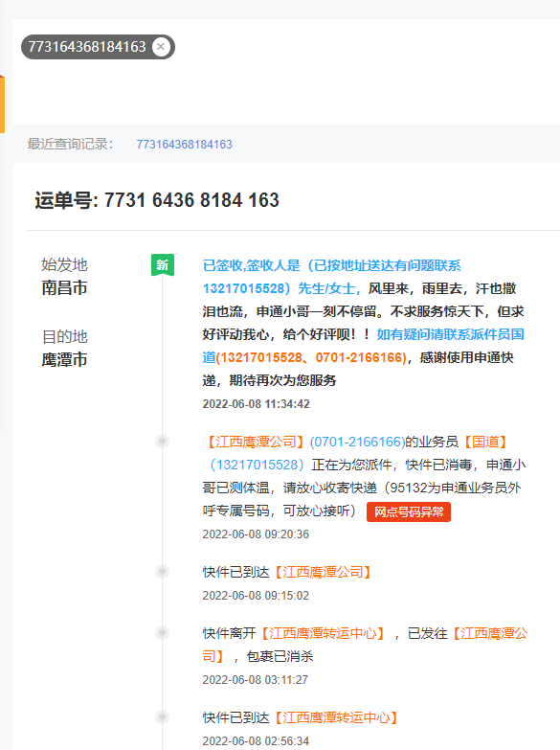Screen dimensions: 560x750
Task: Click the 目的地 label
Action: [64, 337]
